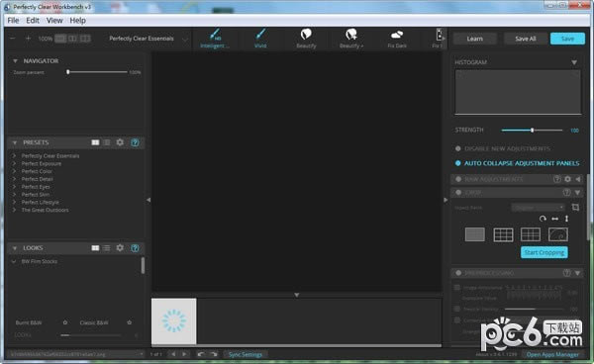Show Presets as grid view

point(95,142)
